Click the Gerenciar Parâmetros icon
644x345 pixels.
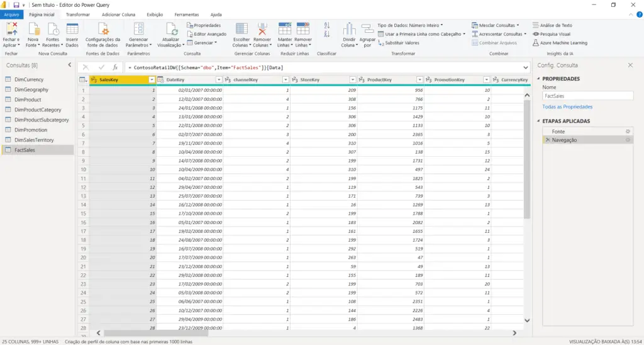139,29
